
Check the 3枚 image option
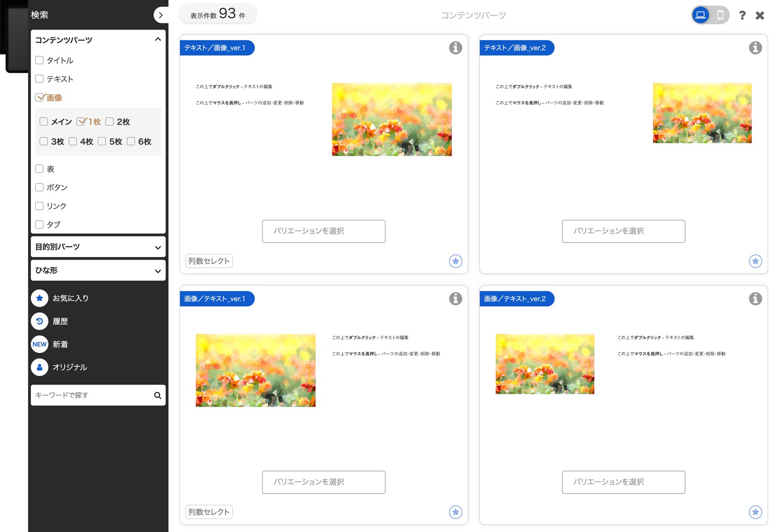(x=44, y=141)
